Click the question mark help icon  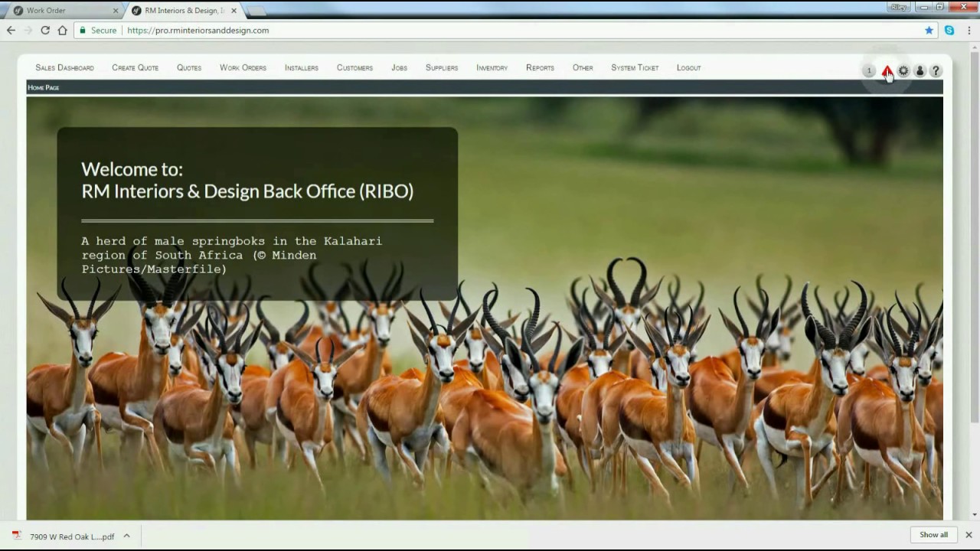pyautogui.click(x=936, y=70)
